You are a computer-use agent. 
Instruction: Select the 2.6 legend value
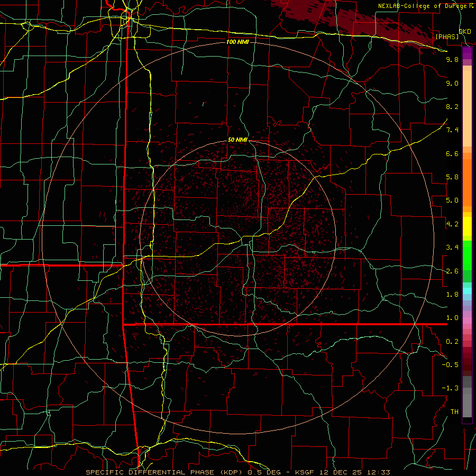tap(452, 271)
